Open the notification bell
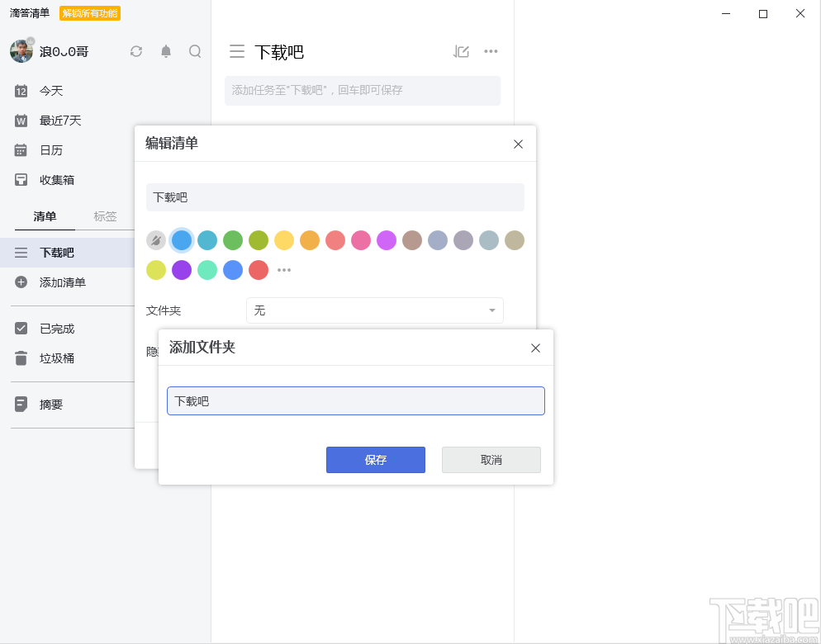The height and width of the screenshot is (644, 821). [165, 51]
